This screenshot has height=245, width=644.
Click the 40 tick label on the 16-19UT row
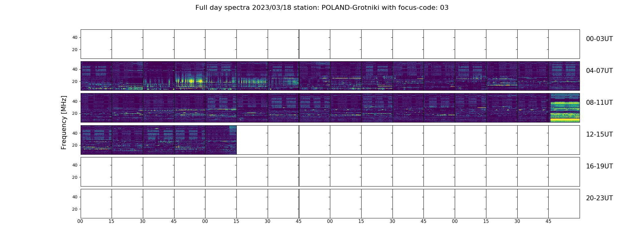(x=75, y=165)
